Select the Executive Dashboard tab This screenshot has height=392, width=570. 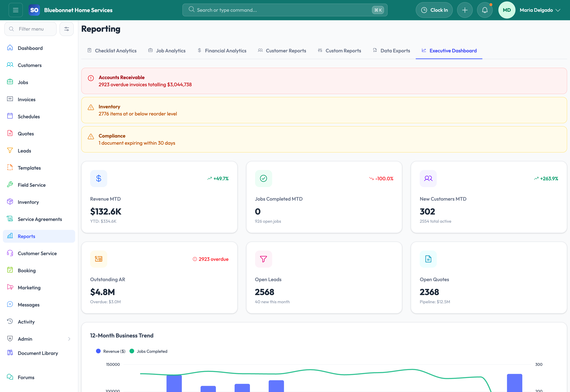pos(449,51)
